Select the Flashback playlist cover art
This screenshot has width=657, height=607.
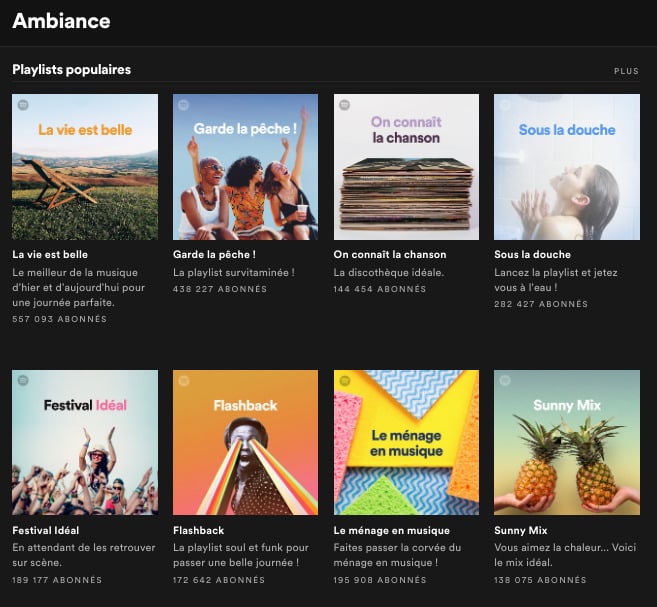tap(246, 442)
